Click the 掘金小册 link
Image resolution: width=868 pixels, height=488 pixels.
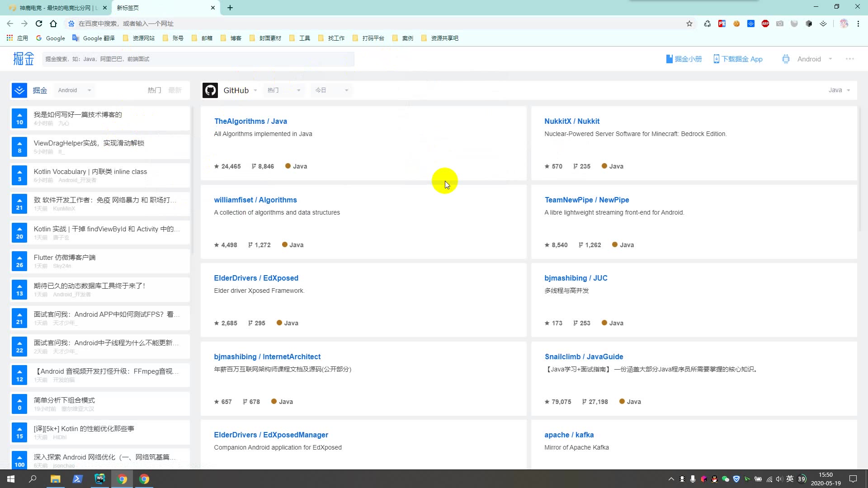click(684, 59)
